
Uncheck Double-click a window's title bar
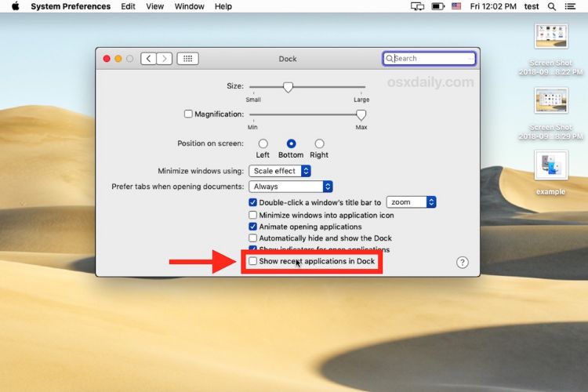pos(252,202)
